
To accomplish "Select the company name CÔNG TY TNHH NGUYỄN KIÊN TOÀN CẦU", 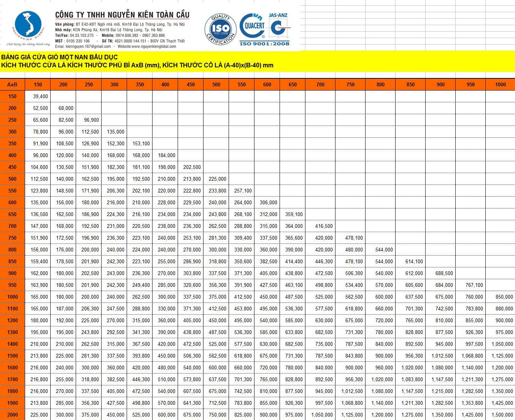I will point(122,15).
